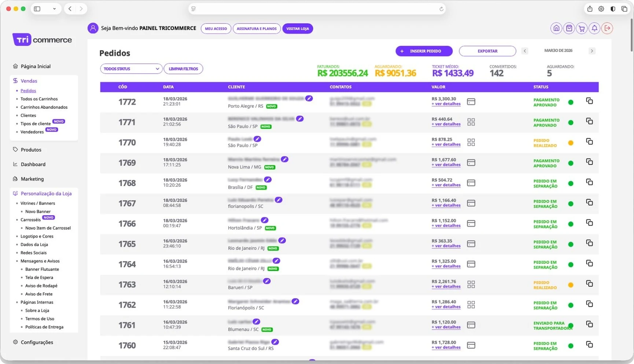
Task: Click the logout icon in the header
Action: point(607,28)
